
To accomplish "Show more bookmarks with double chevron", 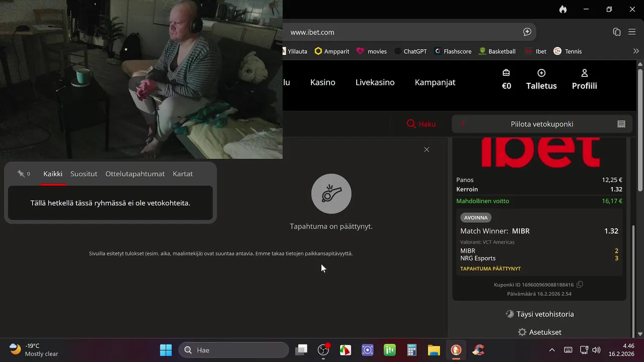I will point(636,51).
